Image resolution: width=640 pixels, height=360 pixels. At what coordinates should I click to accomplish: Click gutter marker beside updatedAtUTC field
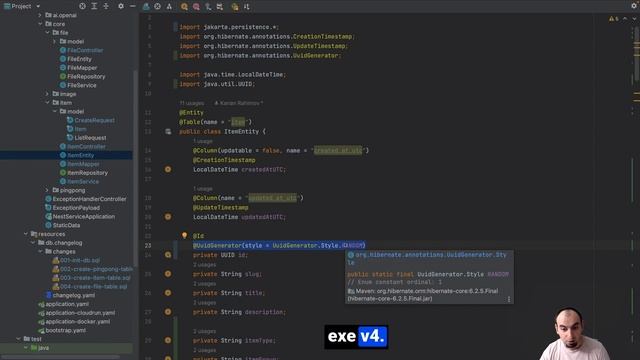coord(168,217)
